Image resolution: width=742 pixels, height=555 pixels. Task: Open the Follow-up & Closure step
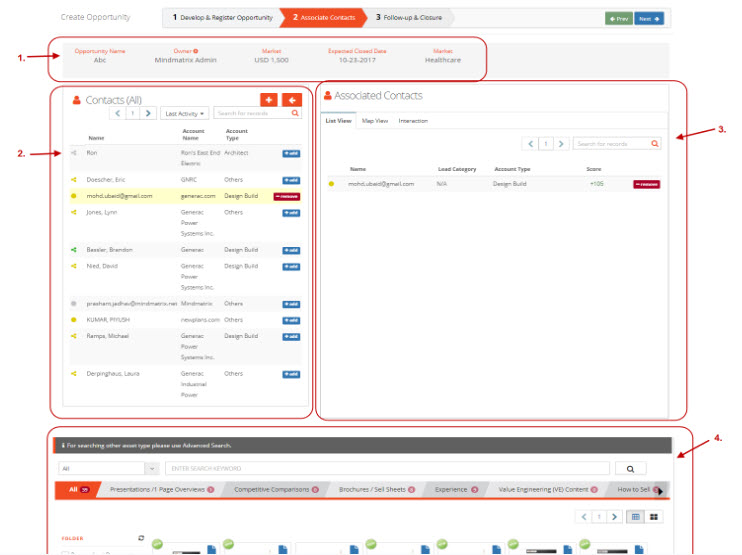pyautogui.click(x=409, y=18)
